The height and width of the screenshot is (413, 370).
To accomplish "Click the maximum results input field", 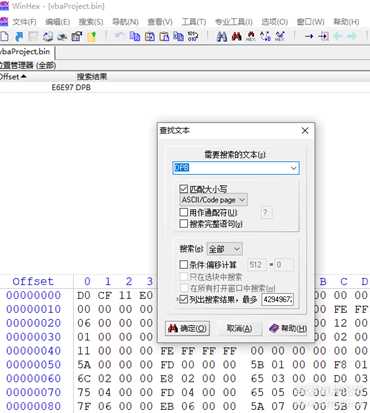I will click(278, 299).
